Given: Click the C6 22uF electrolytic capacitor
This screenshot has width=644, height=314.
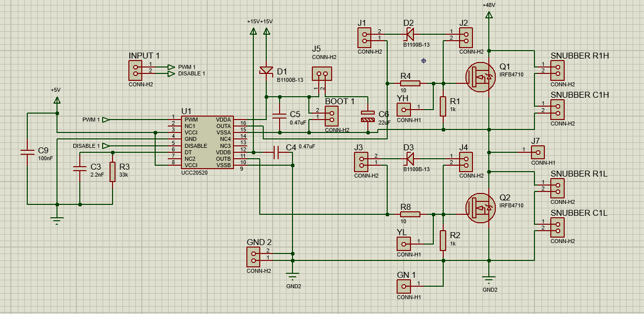Looking at the screenshot, I should click(367, 116).
